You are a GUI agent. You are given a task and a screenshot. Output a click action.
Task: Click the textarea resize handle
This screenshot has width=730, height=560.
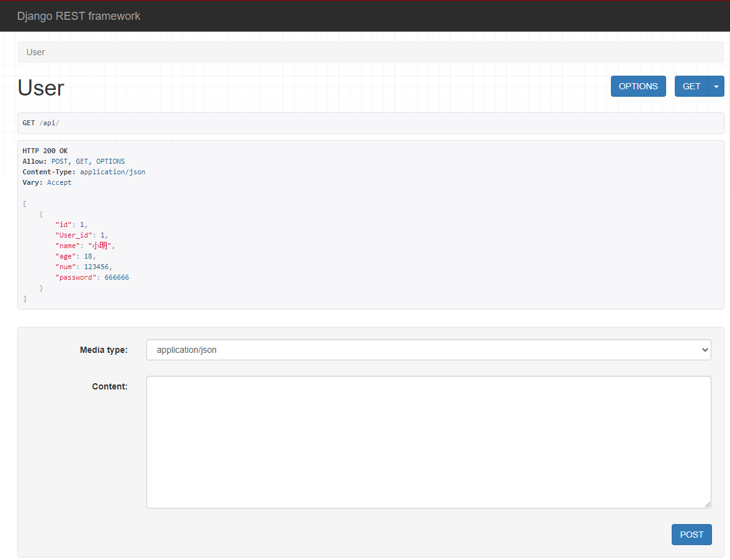pos(708,505)
